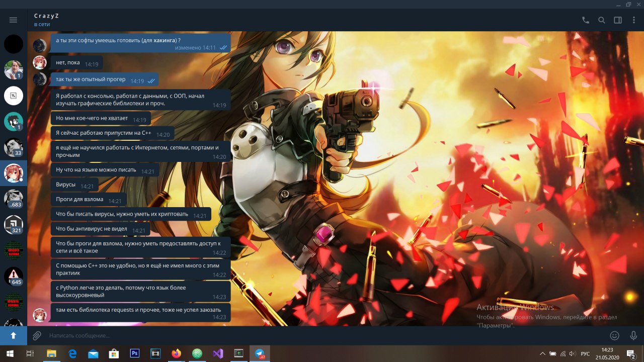Click avatar beside 'так ты же опытный прогер'
The width and height of the screenshot is (644, 362).
[40, 79]
